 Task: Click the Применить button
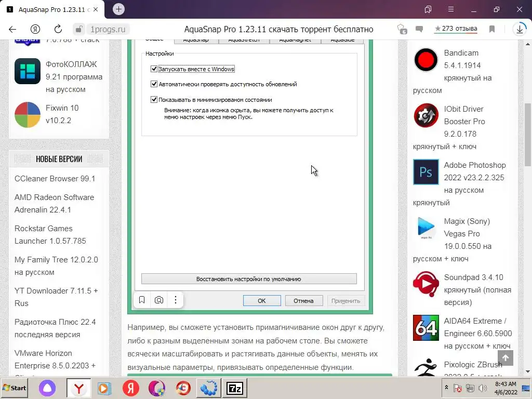coord(345,301)
